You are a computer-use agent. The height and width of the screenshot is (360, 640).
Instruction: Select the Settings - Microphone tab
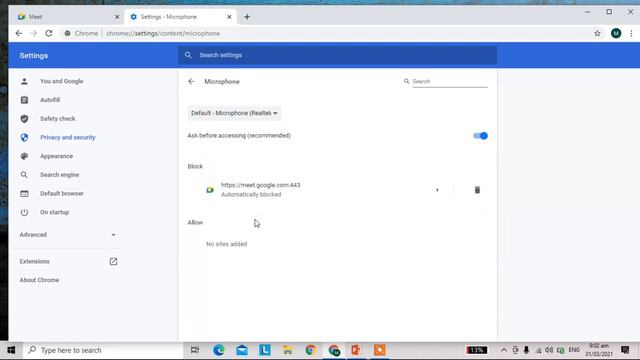click(x=180, y=17)
